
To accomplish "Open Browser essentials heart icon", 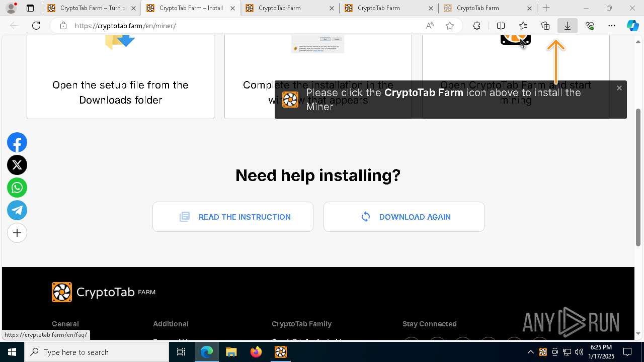I will 590,26.
